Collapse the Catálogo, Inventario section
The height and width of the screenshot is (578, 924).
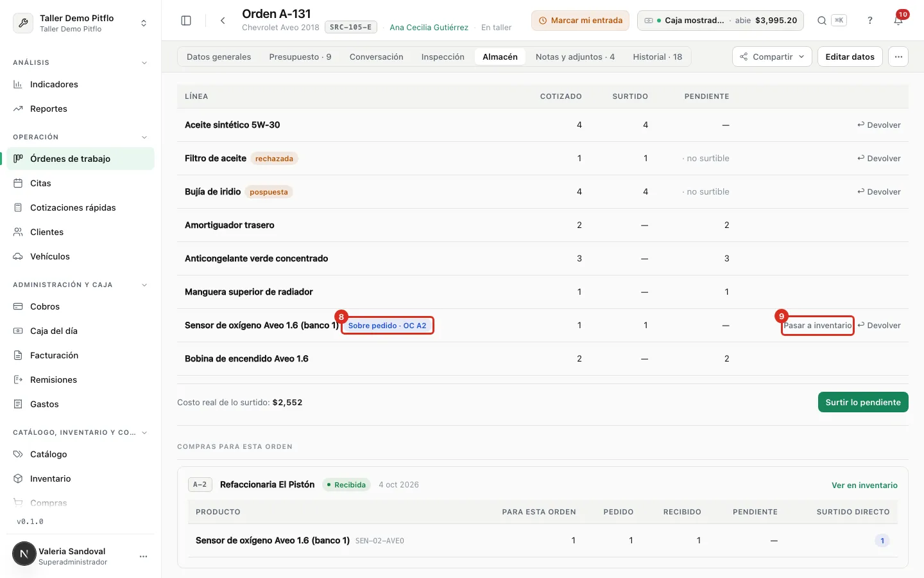[x=144, y=432]
